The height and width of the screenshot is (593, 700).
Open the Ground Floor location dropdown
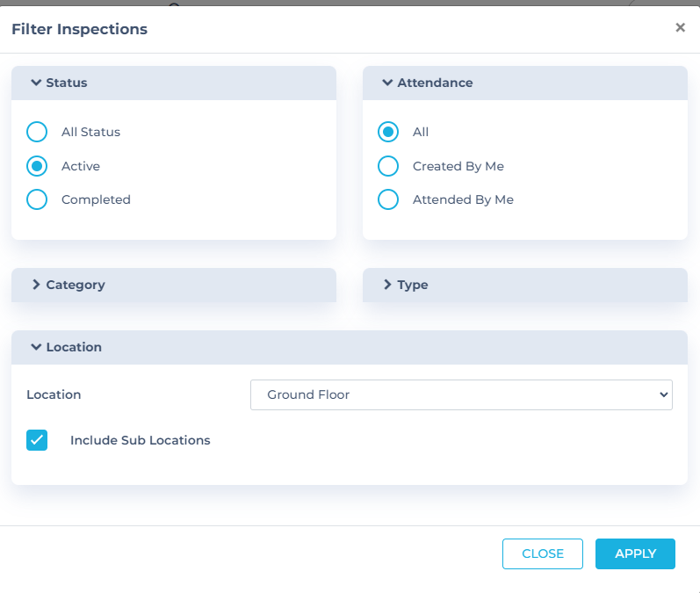click(x=461, y=395)
